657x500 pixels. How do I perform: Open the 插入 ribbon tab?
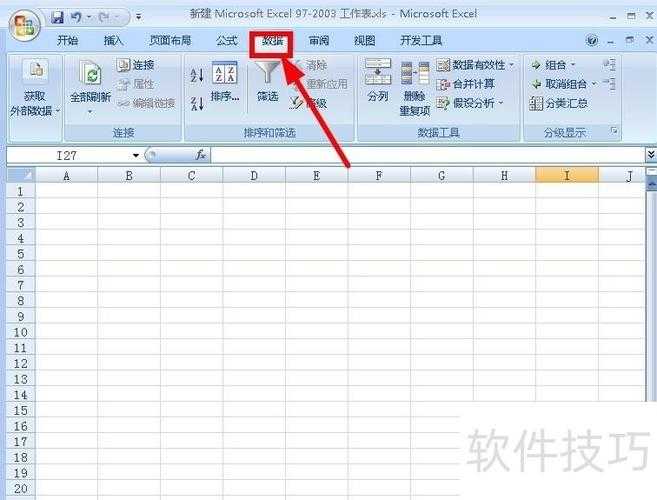tap(113, 40)
